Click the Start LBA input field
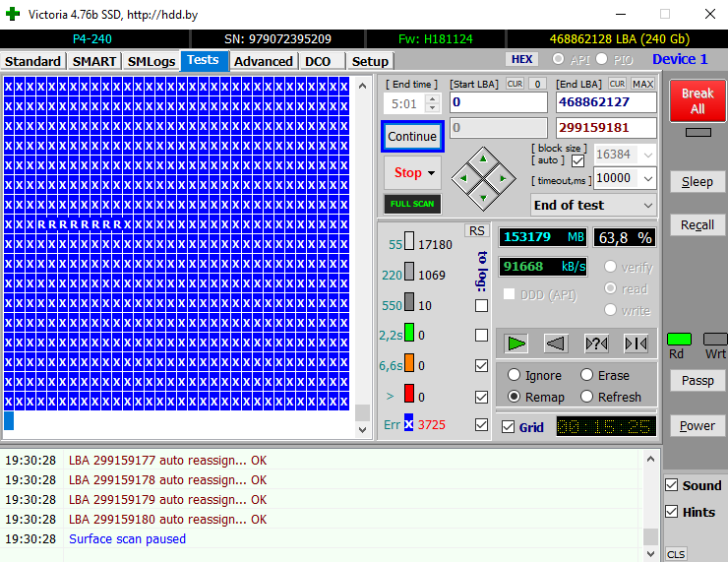Viewport: 728px width, 563px height. 499,102
